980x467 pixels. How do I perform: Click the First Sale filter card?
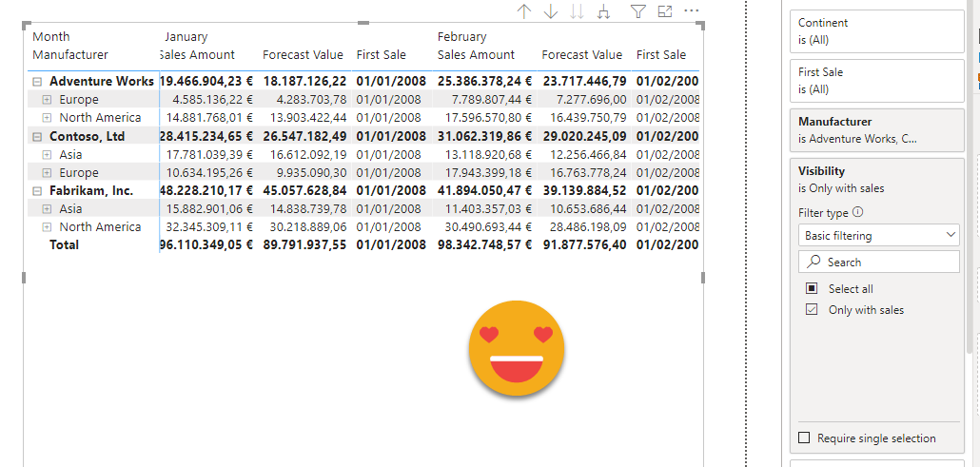tap(876, 81)
